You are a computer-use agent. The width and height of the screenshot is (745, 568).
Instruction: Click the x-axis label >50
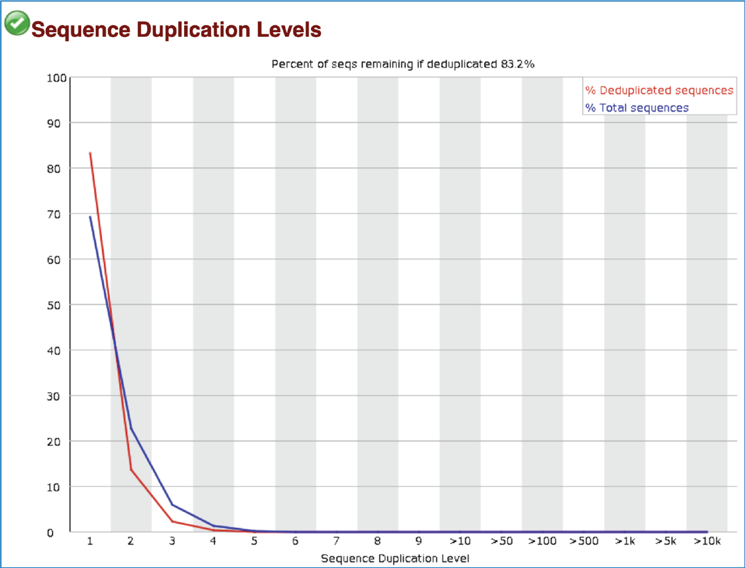(x=501, y=541)
